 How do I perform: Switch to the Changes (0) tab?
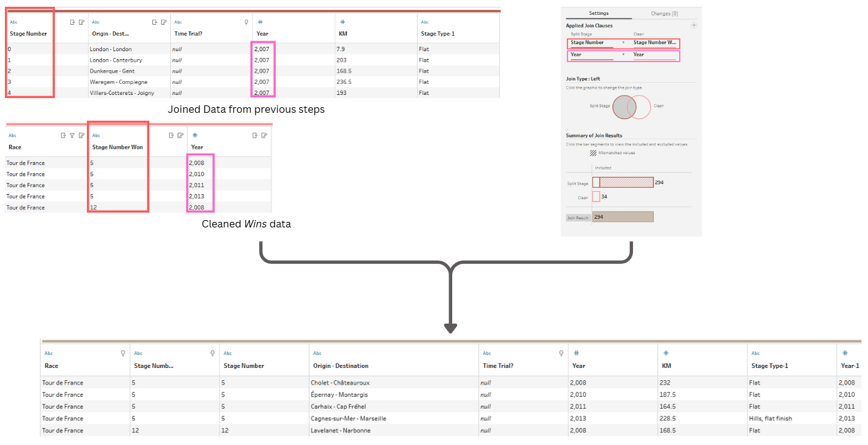pyautogui.click(x=664, y=13)
